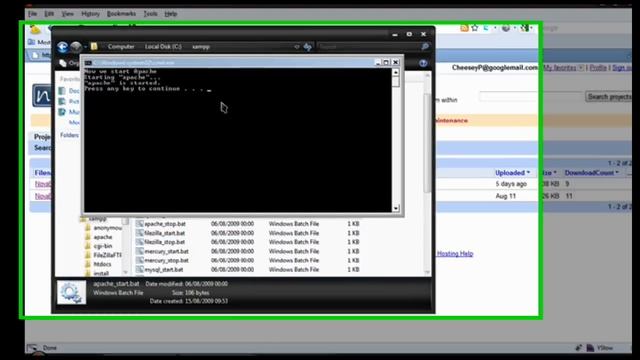This screenshot has height=360, width=640.
Task: Maximize the command prompt window
Action: coord(386,62)
